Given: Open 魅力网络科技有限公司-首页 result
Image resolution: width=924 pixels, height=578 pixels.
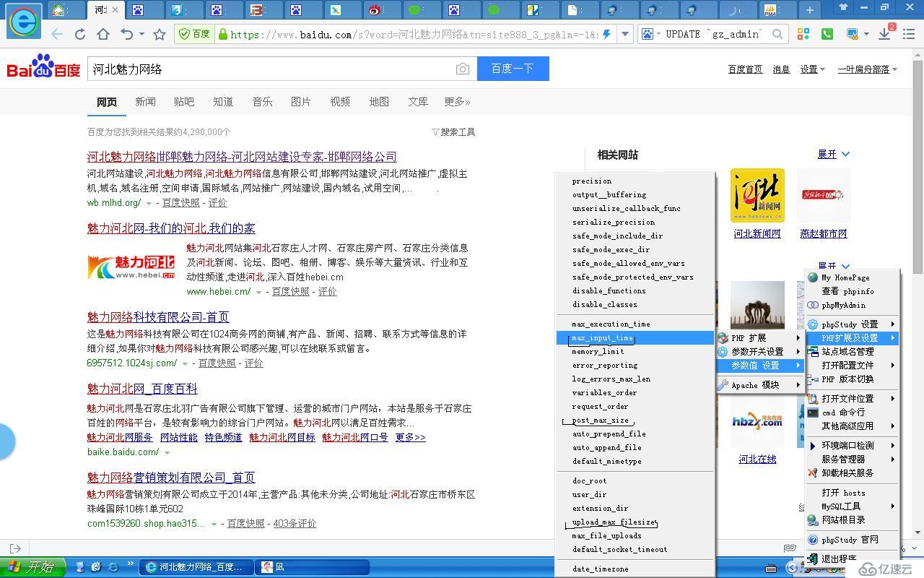Looking at the screenshot, I should point(158,317).
